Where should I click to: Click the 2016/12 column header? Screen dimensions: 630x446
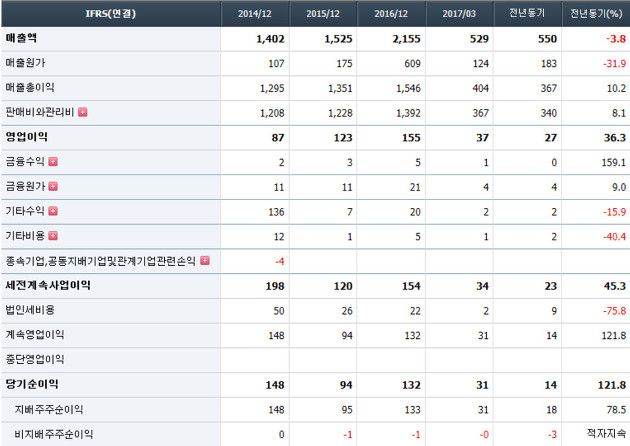(391, 13)
